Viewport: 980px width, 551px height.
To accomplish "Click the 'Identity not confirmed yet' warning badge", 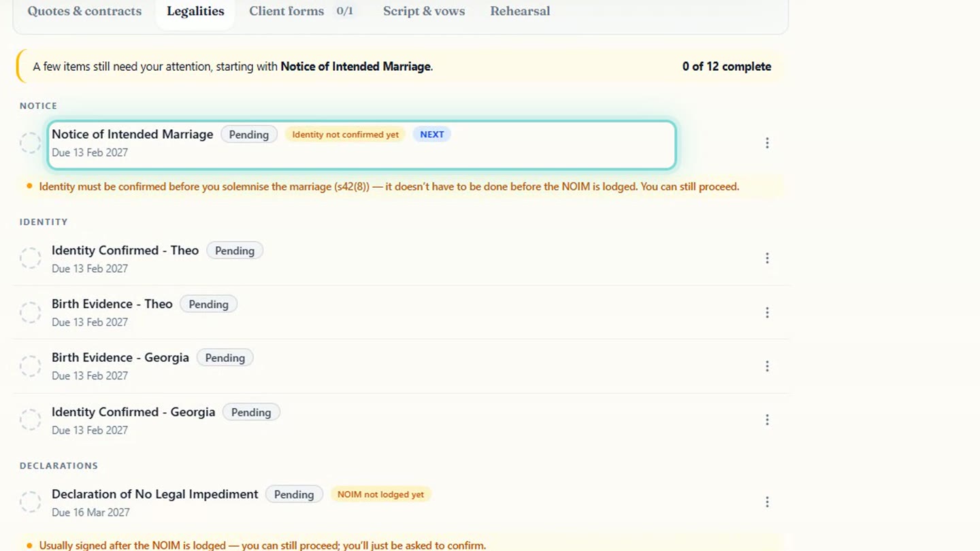I will (x=345, y=135).
